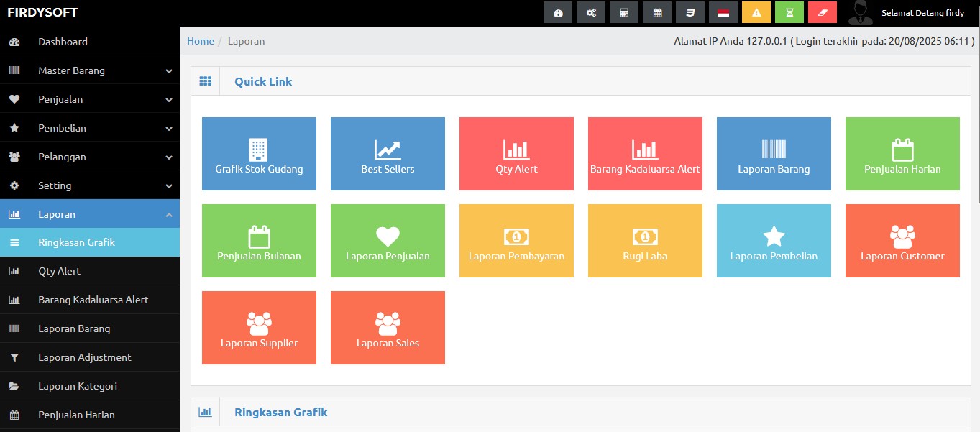
Task: Click the green hourglass icon
Action: pos(789,12)
